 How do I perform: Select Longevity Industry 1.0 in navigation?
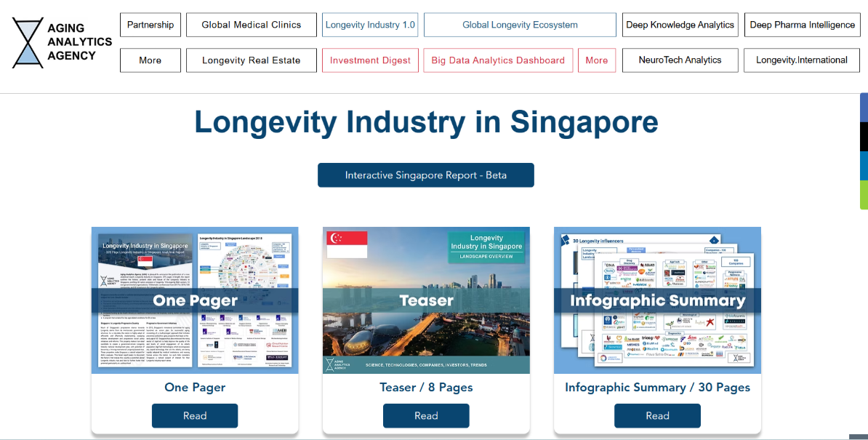click(x=370, y=25)
